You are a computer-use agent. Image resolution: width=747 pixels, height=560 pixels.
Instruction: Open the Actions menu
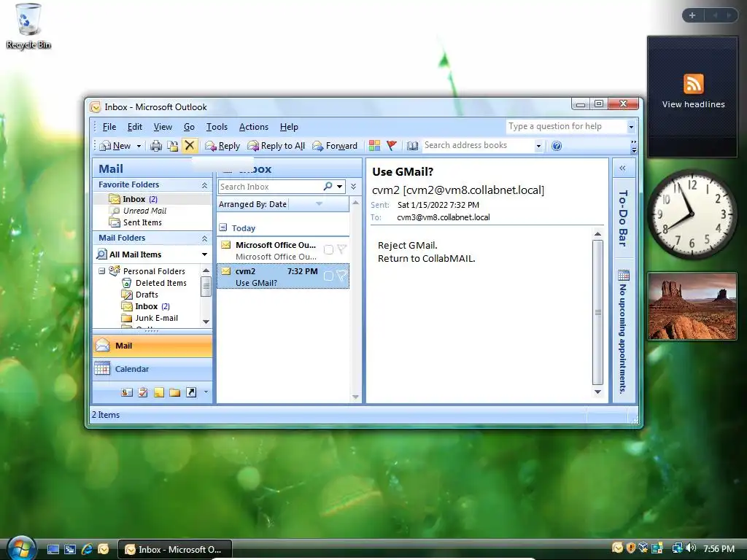[253, 127]
